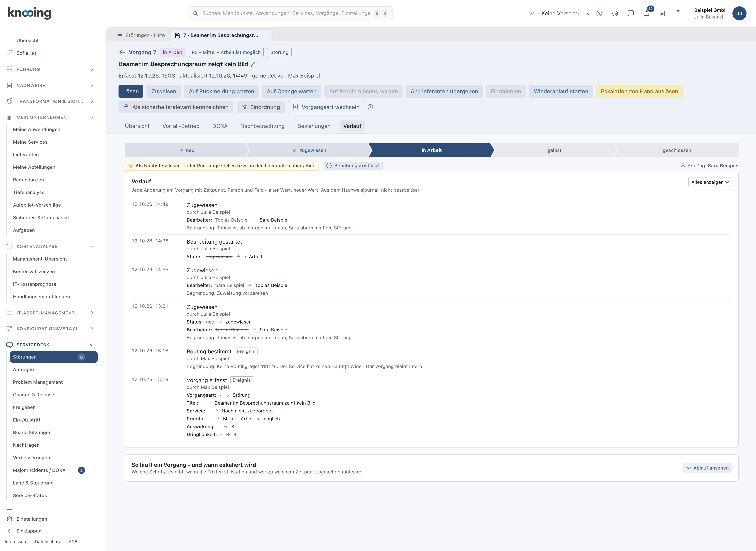Focus the global search field
This screenshot has height=551, width=756.
pos(290,13)
